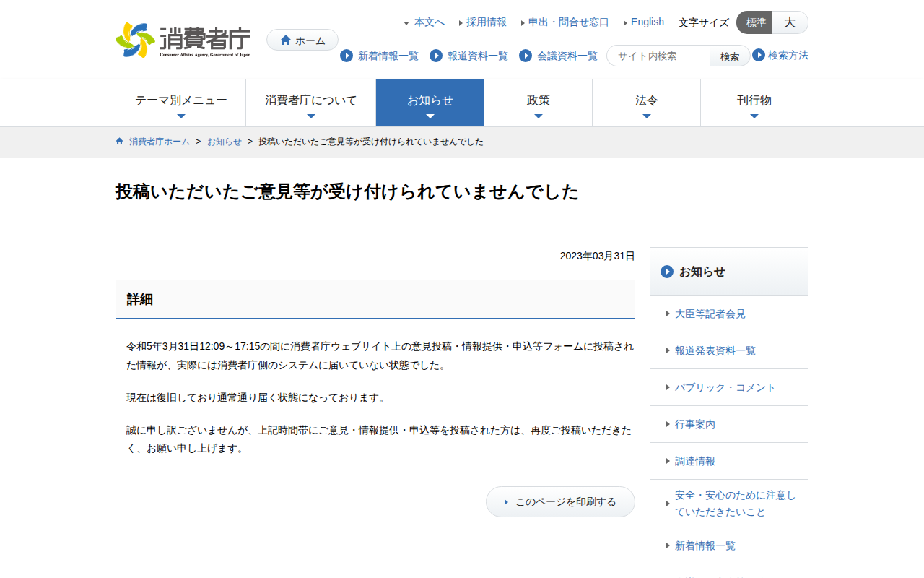Expand the 消費者庁について menu
This screenshot has width=924, height=578.
pos(311,103)
